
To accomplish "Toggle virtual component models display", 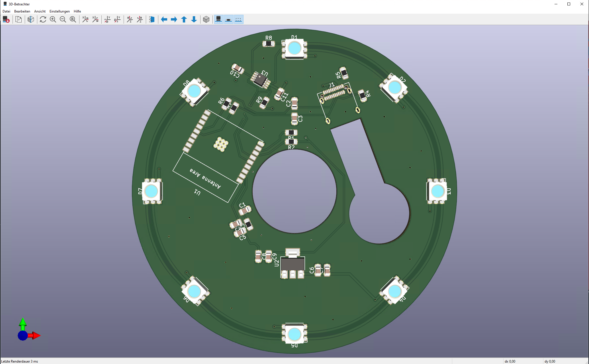I will pyautogui.click(x=238, y=19).
